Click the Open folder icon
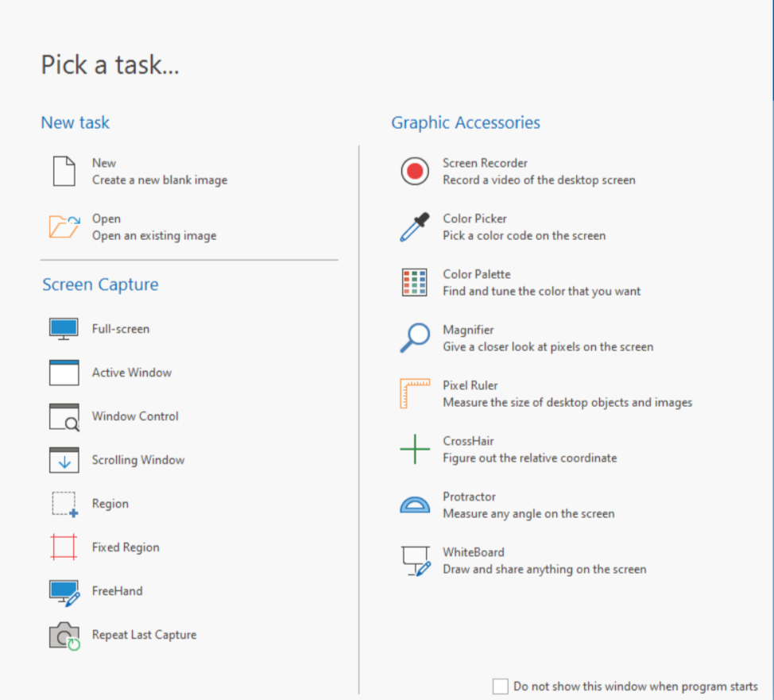 [x=64, y=226]
